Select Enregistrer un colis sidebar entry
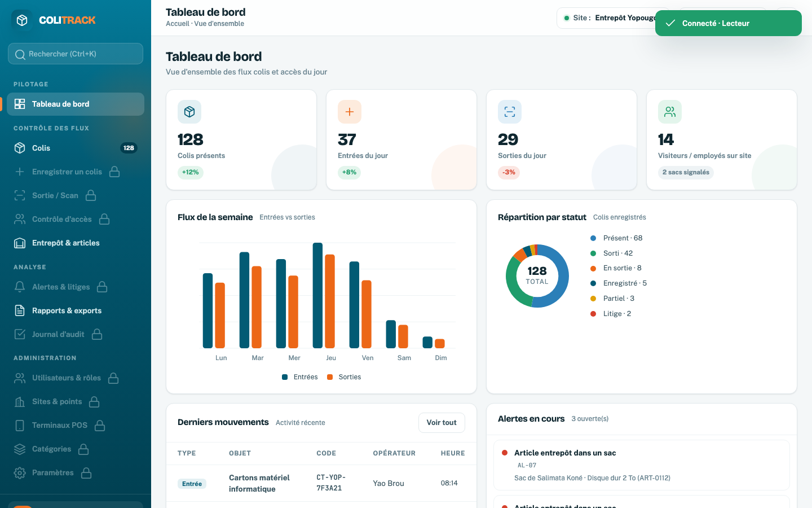The height and width of the screenshot is (508, 812). (x=76, y=172)
